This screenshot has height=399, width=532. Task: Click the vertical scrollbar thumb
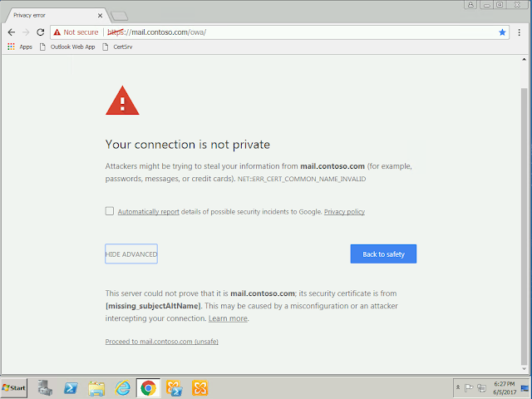525,225
